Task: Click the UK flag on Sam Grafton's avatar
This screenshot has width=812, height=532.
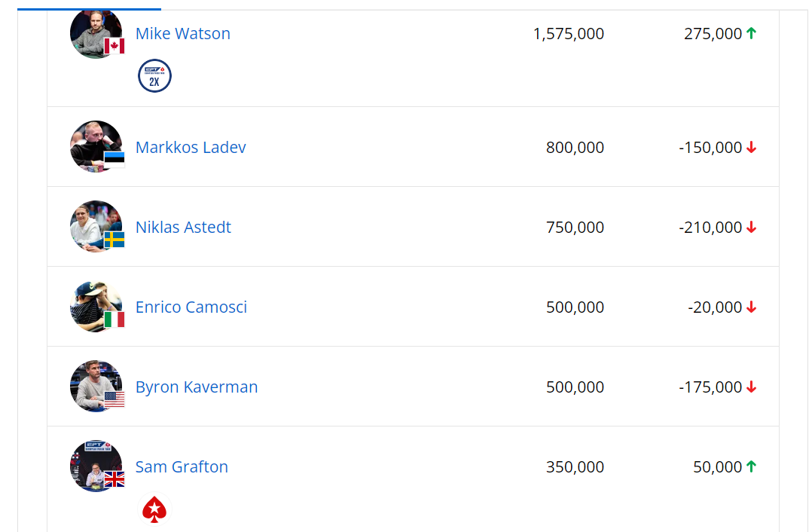Action: (114, 479)
